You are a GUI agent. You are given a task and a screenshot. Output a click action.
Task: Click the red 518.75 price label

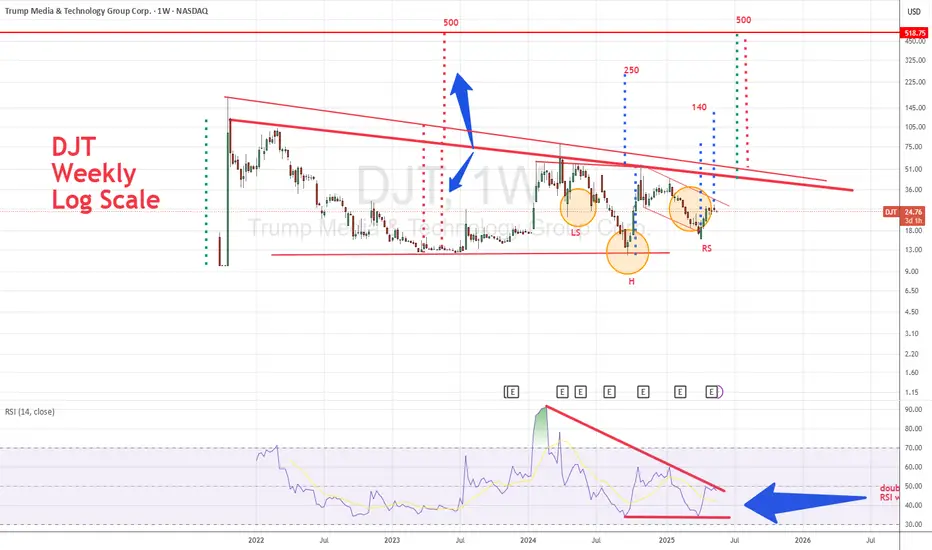pos(915,33)
